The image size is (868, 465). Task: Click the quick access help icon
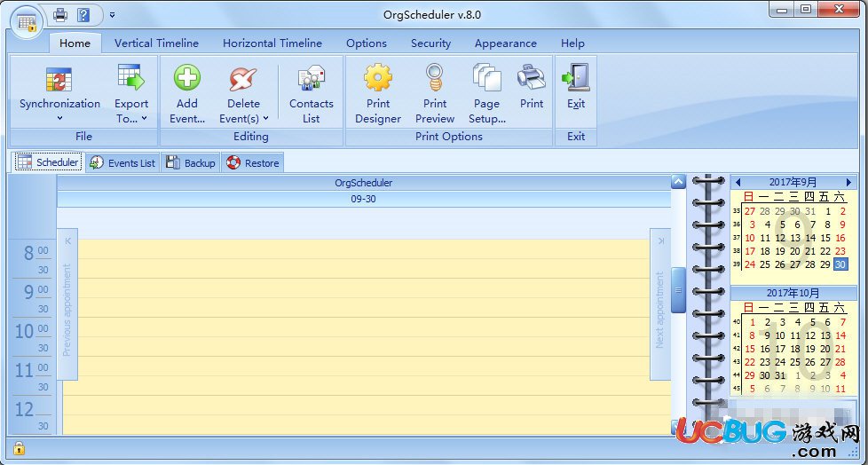pyautogui.click(x=83, y=15)
